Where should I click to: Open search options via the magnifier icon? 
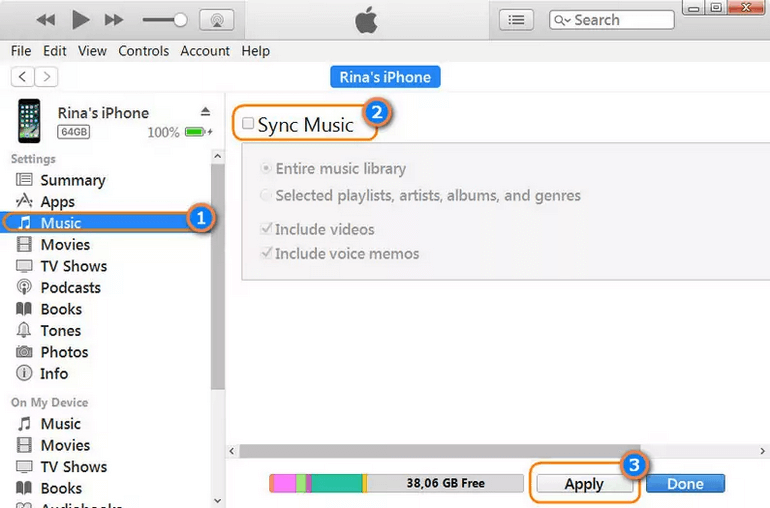pyautogui.click(x=562, y=20)
